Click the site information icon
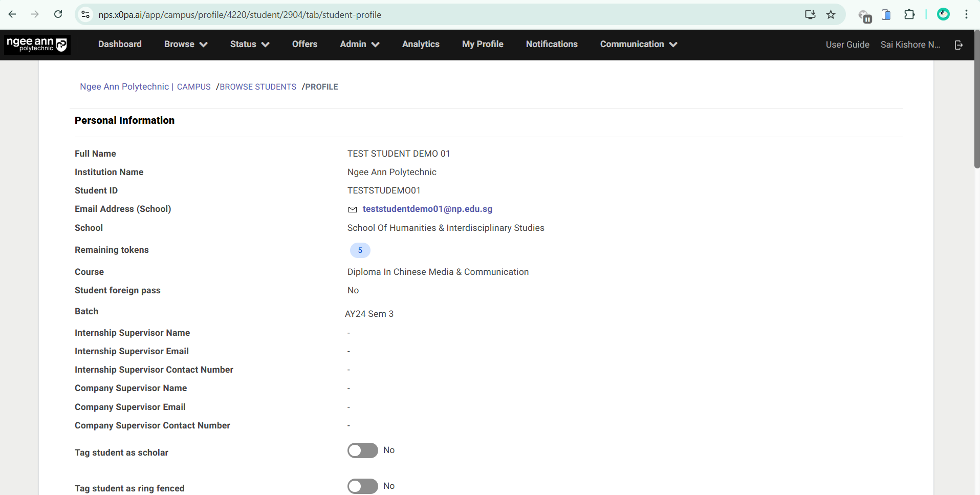 pyautogui.click(x=86, y=14)
